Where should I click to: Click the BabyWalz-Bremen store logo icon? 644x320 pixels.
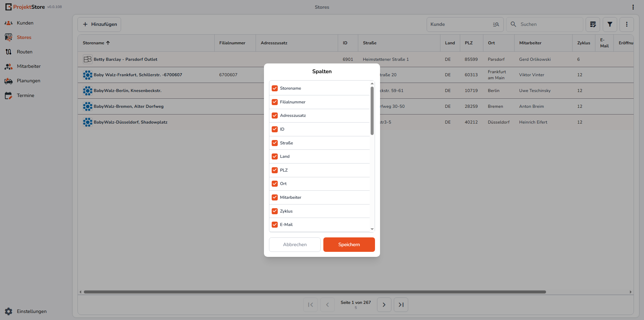pyautogui.click(x=88, y=107)
